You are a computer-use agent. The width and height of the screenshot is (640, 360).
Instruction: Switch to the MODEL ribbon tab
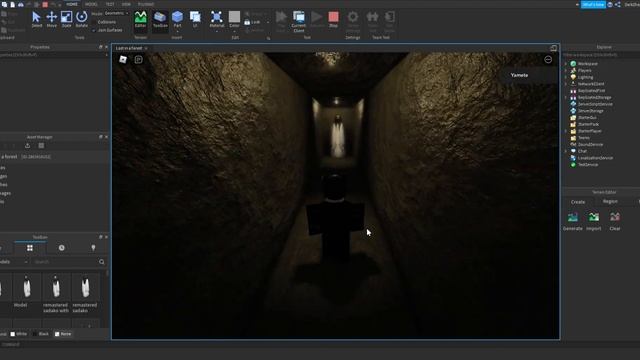point(91,4)
